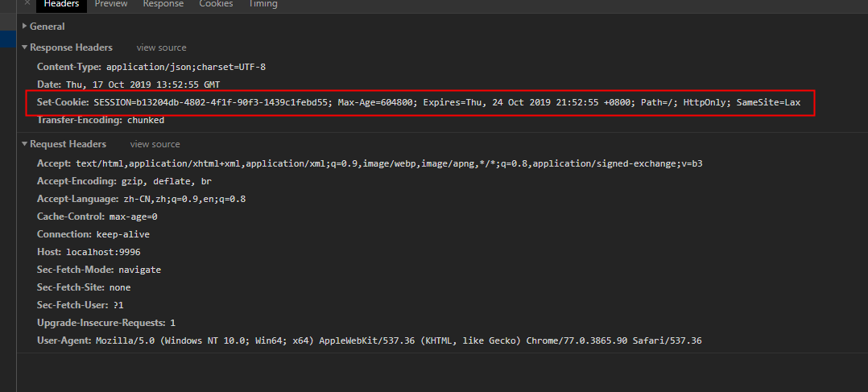Switch to the Preview tab
868x392 pixels.
[x=111, y=4]
